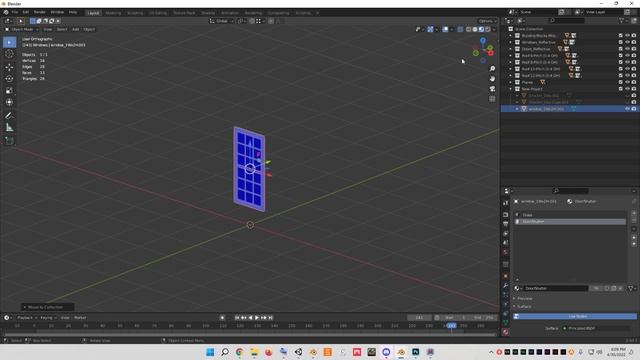Switch to the Modeling workspace tab
The height and width of the screenshot is (360, 640).
113,13
